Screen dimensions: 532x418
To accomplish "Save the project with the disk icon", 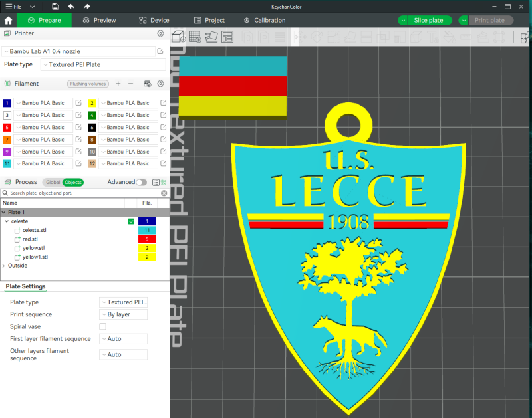I will point(55,7).
